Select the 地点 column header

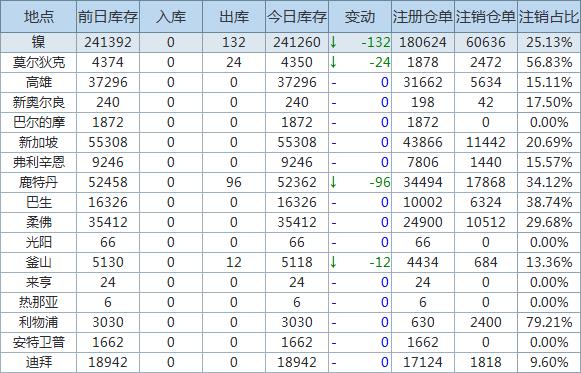click(x=39, y=17)
